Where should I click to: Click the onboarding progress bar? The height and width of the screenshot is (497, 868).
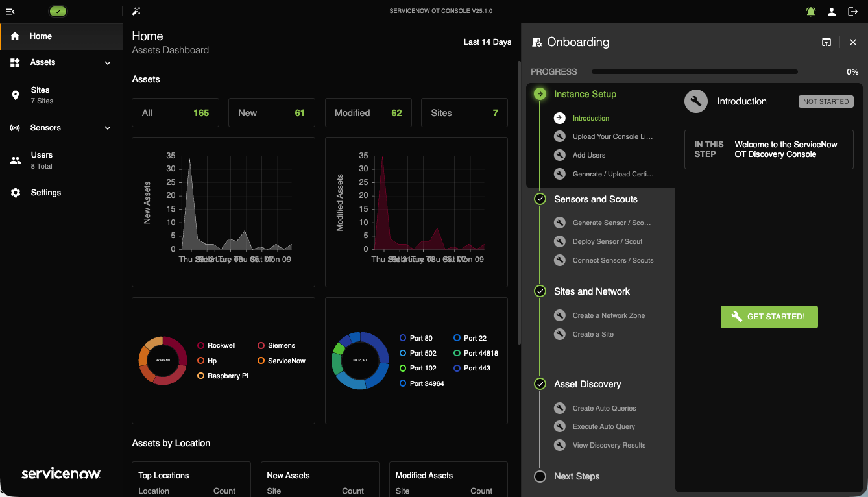tap(695, 72)
